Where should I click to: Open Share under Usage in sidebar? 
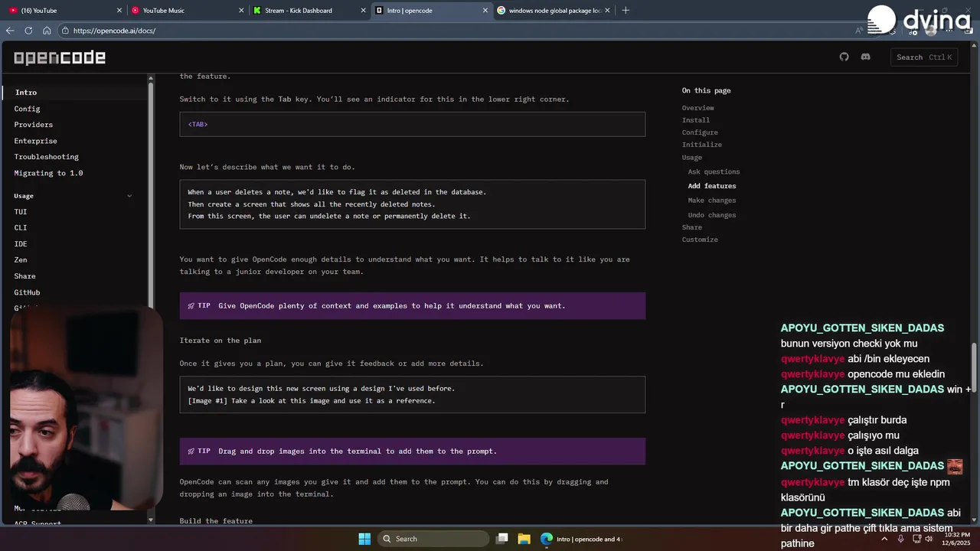pos(24,276)
